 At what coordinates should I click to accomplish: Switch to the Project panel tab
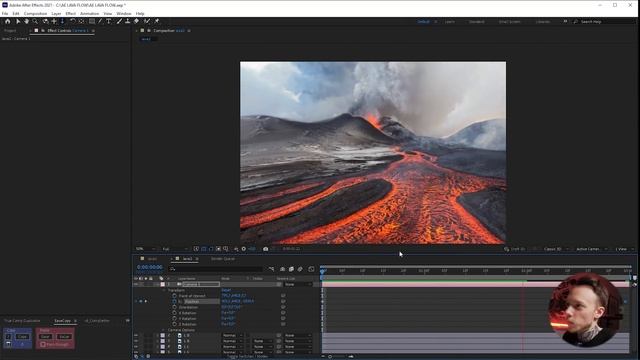click(x=10, y=31)
